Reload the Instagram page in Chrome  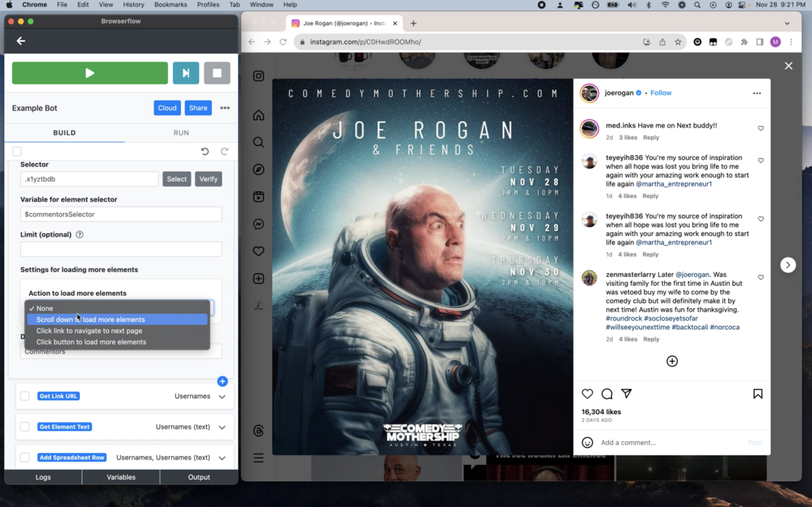(x=283, y=42)
